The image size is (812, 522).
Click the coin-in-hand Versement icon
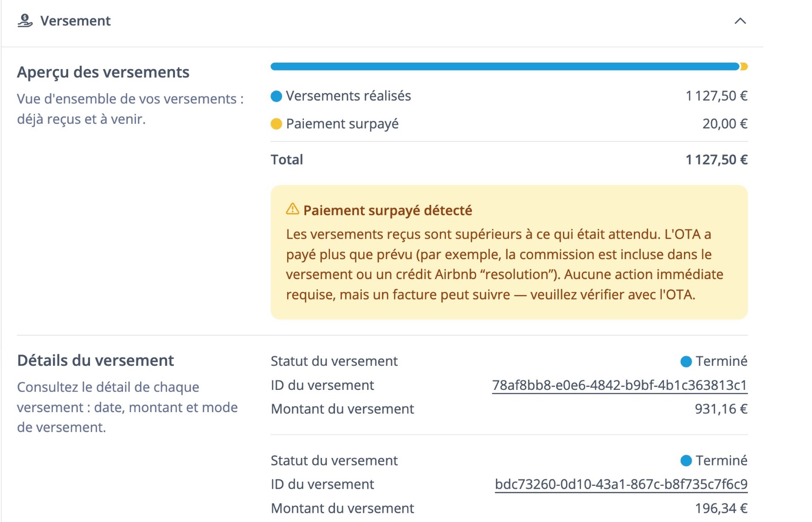click(x=25, y=20)
